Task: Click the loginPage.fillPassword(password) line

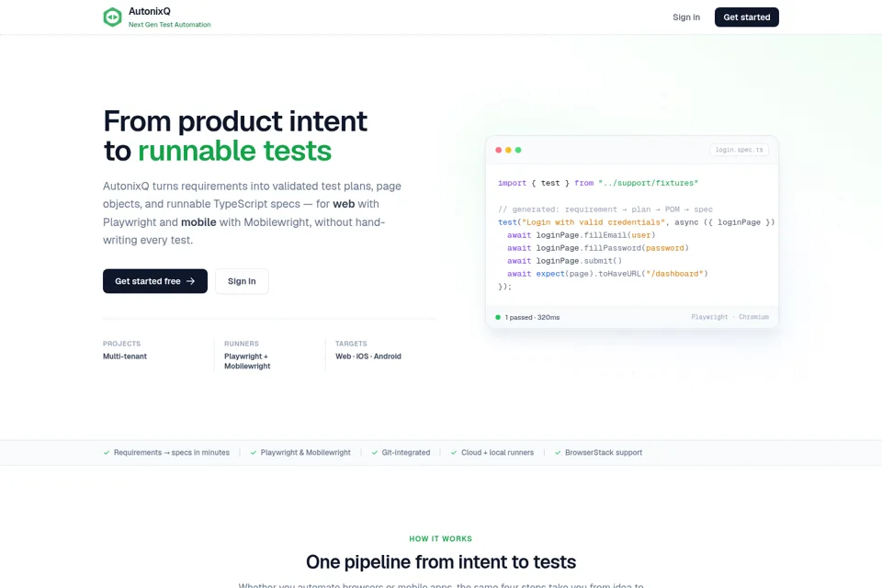Action: tap(598, 248)
